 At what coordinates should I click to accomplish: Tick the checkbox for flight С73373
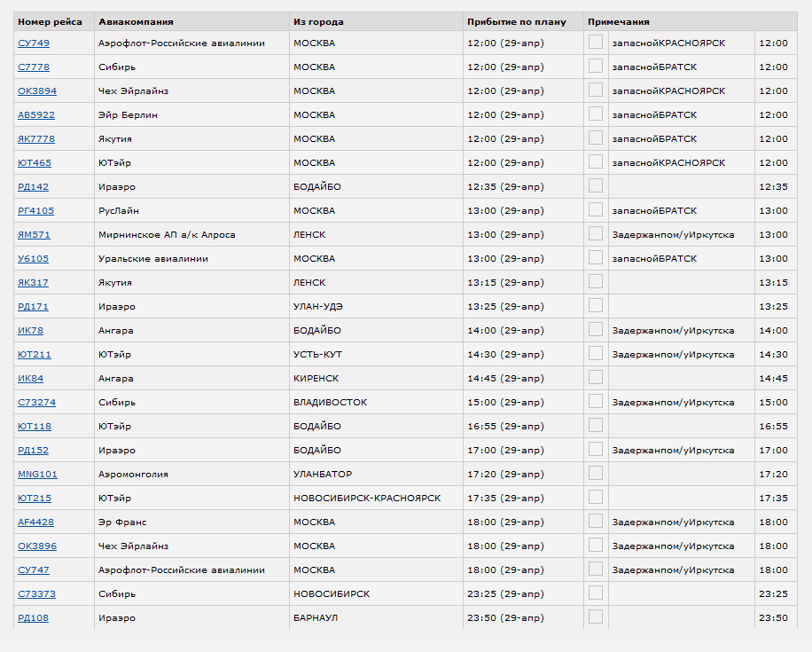click(x=596, y=593)
